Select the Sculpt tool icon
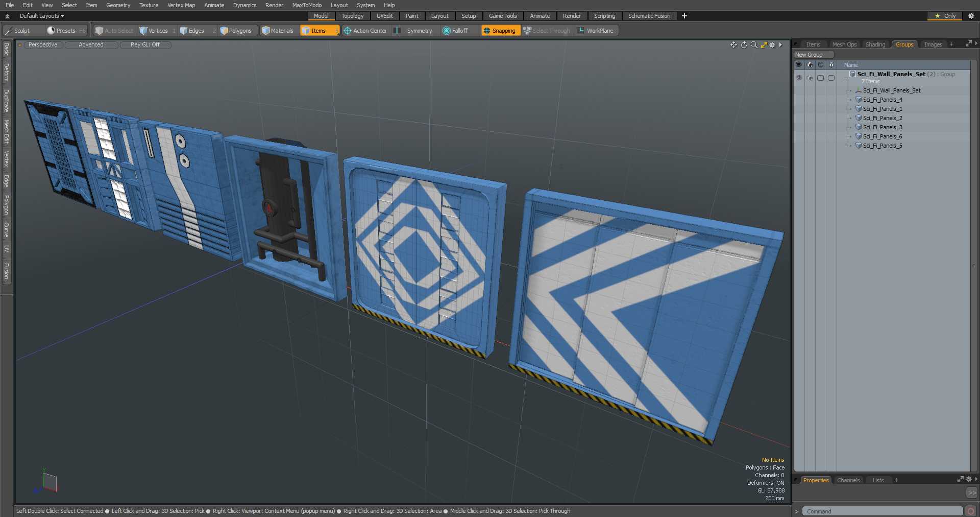The height and width of the screenshot is (517, 980). 8,31
